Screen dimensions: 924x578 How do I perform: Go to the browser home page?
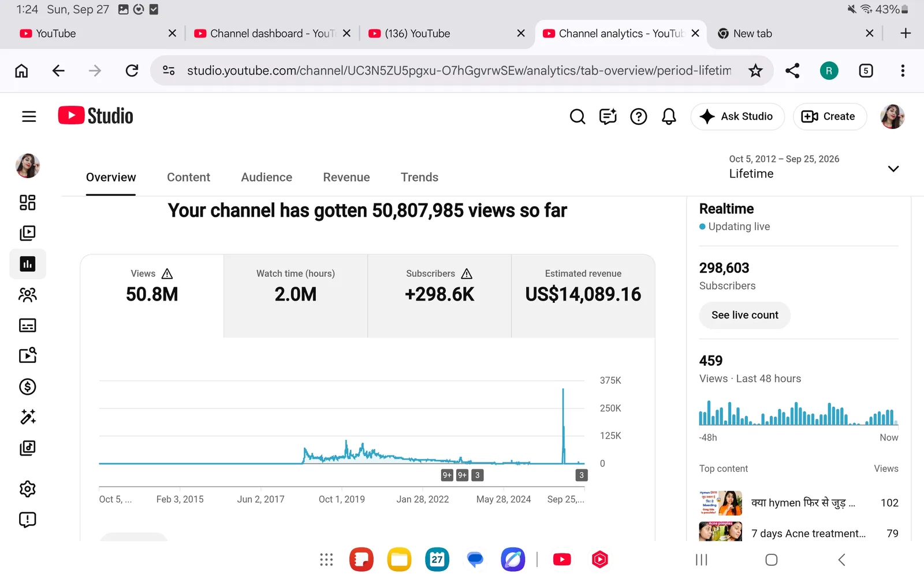21,71
